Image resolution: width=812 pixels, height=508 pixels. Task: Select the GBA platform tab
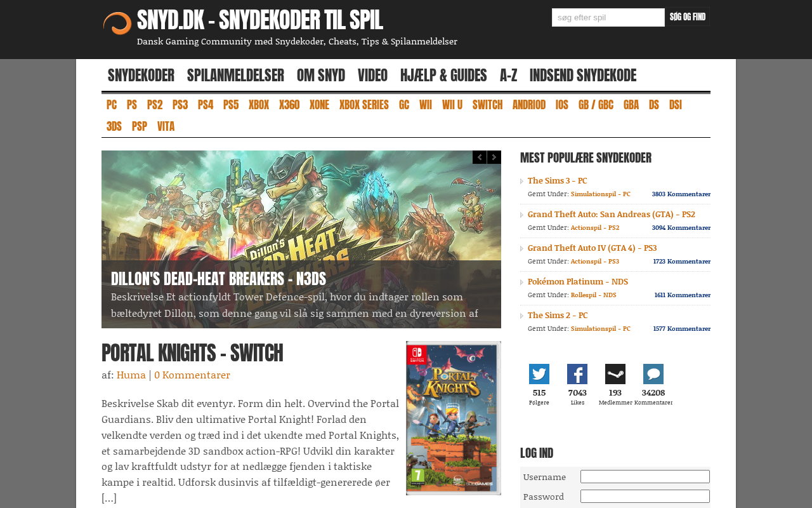[631, 105]
